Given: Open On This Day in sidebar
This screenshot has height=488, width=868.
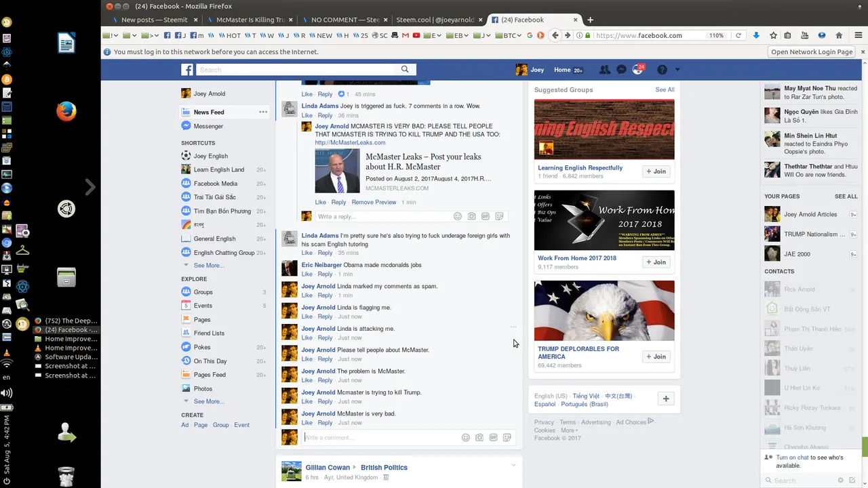Looking at the screenshot, I should pyautogui.click(x=210, y=361).
